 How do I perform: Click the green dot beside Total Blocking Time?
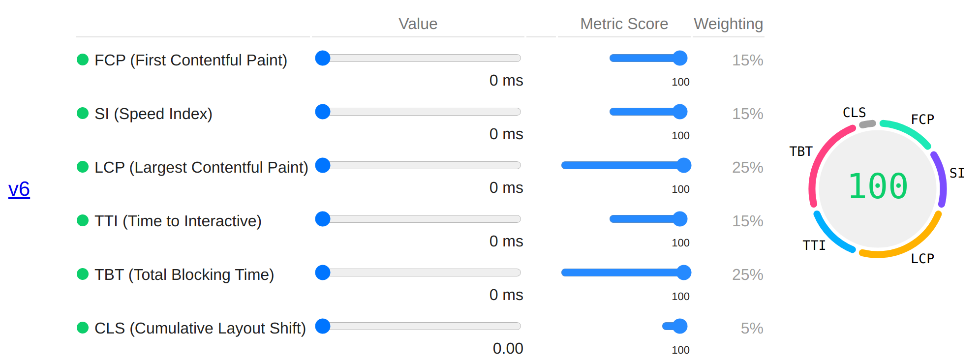click(83, 274)
